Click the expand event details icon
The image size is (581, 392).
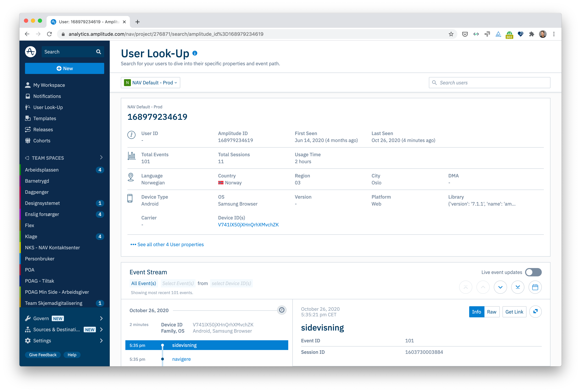click(x=535, y=311)
